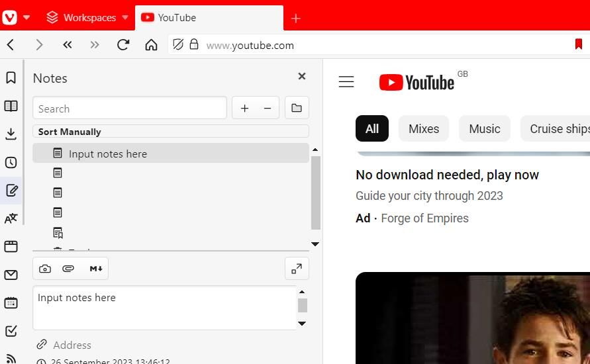Open YouTube hamburger guide menu

346,81
